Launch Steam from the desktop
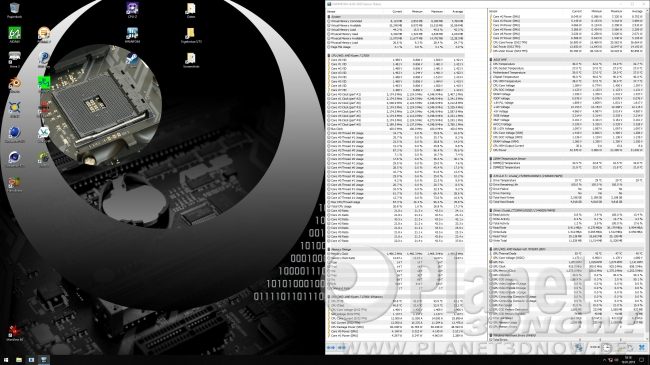This screenshot has width=650, height=365. pyautogui.click(x=132, y=60)
